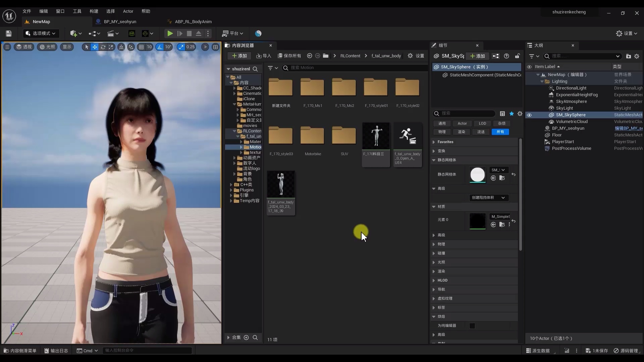
Task: Switch to the BP_MY_seohyun tab
Action: click(120, 21)
